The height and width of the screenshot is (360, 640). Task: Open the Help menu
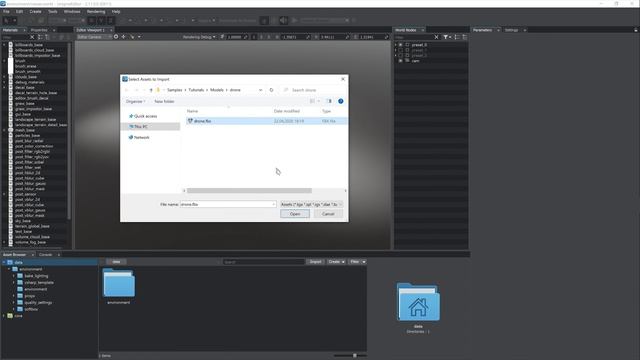pos(116,11)
